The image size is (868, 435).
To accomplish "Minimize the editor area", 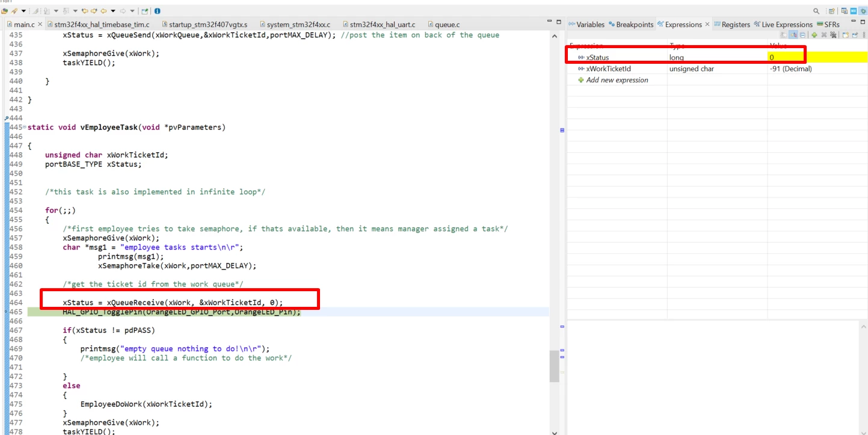I will [549, 22].
